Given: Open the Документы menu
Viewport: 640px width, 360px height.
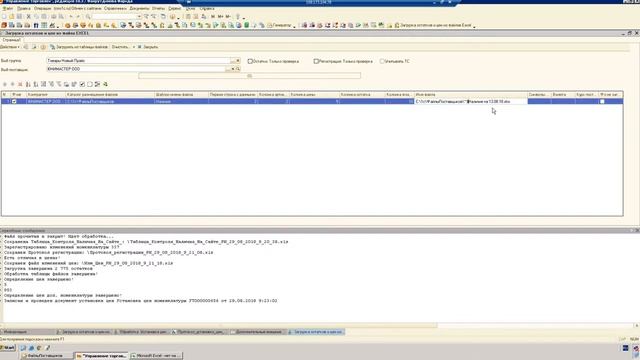Looking at the screenshot, I should click(x=139, y=8).
